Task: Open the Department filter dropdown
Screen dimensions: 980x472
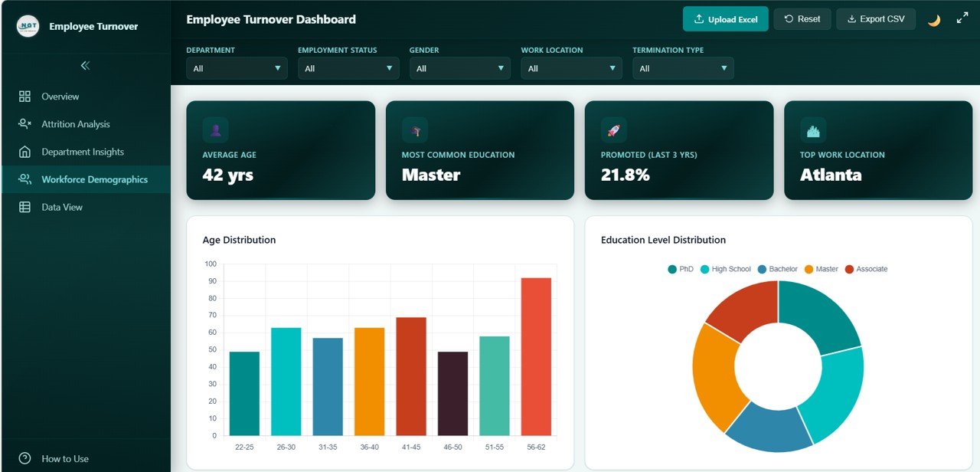Action: tap(237, 68)
